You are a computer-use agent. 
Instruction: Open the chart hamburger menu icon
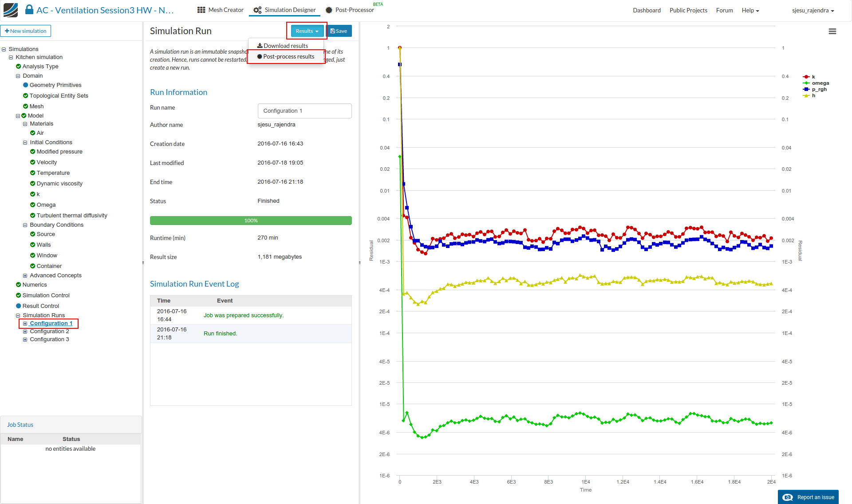[x=832, y=31]
